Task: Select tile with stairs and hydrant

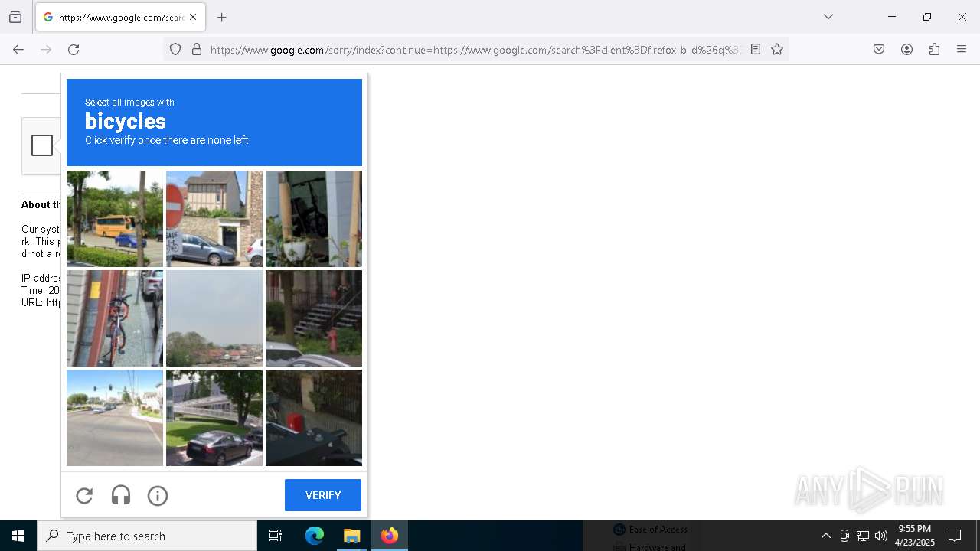Action: click(x=314, y=318)
